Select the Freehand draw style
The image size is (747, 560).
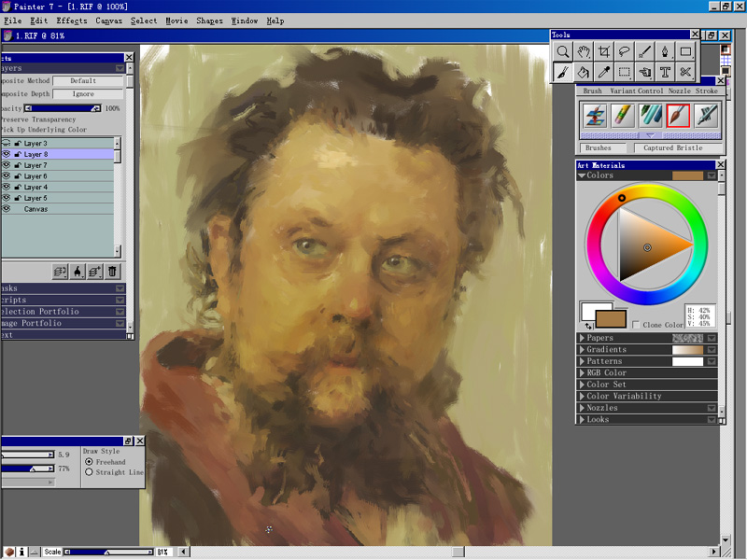[89, 462]
